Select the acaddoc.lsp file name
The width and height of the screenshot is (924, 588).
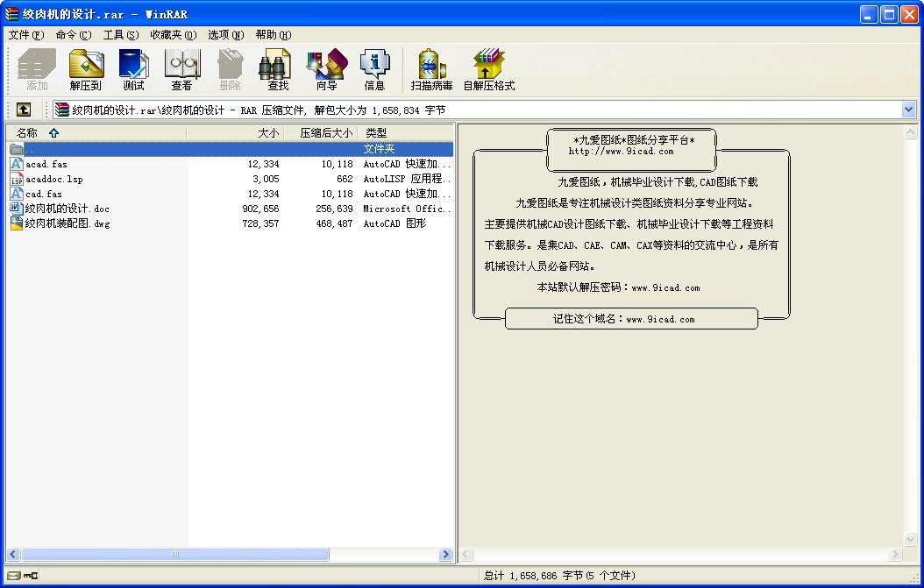[x=54, y=179]
